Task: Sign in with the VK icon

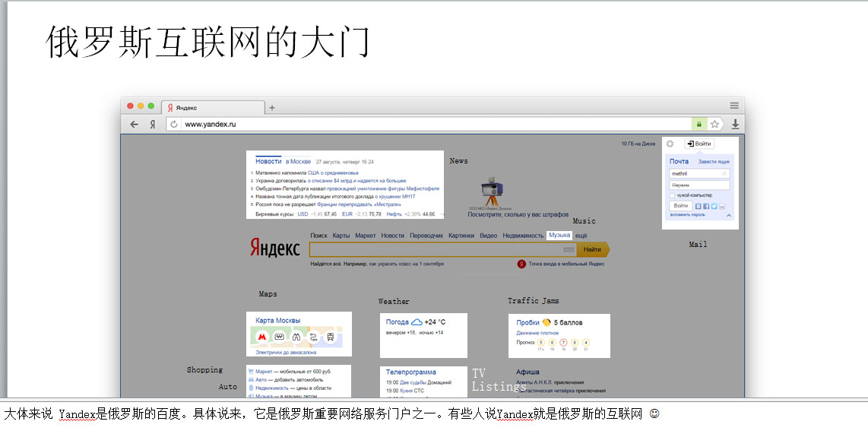Action: click(698, 206)
